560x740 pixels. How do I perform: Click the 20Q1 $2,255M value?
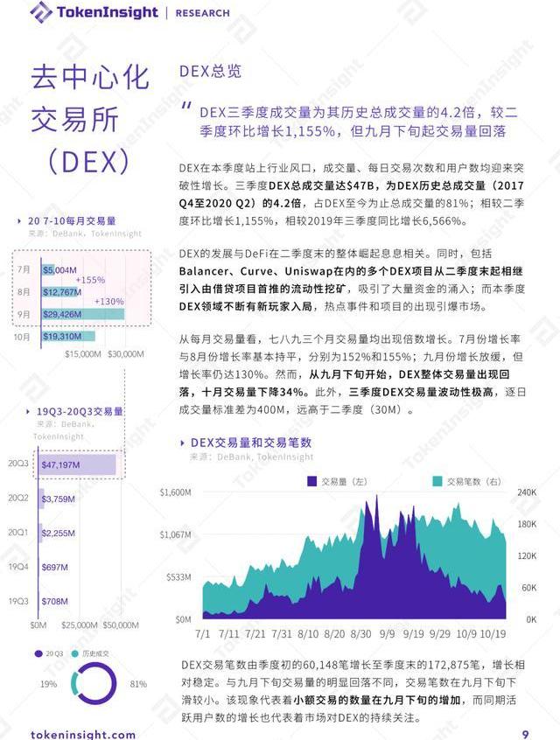(58, 534)
